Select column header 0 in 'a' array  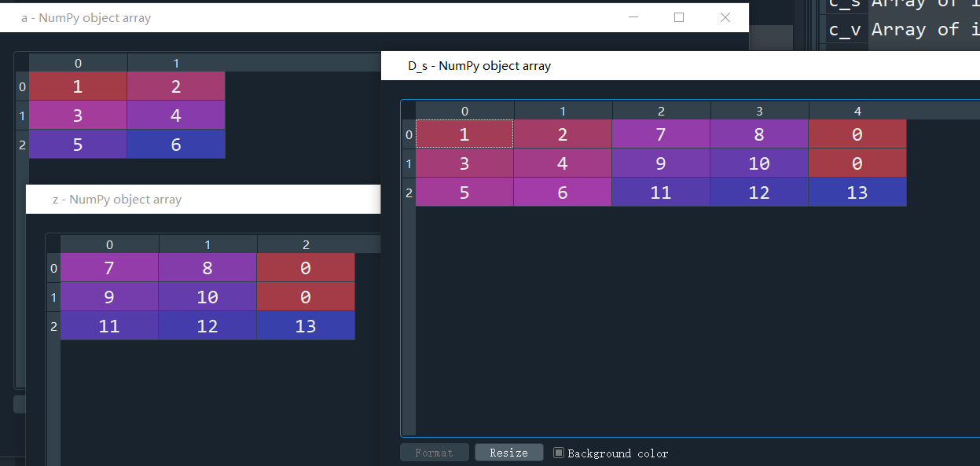[78, 63]
